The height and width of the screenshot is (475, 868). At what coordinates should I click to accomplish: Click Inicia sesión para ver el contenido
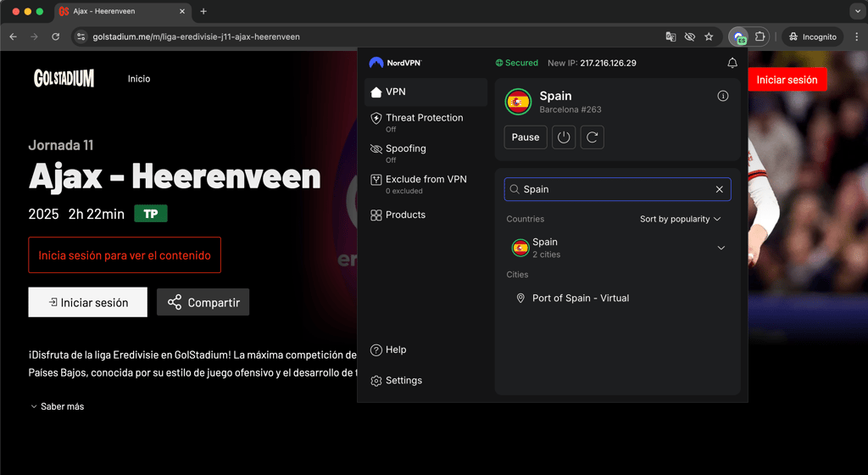[125, 255]
